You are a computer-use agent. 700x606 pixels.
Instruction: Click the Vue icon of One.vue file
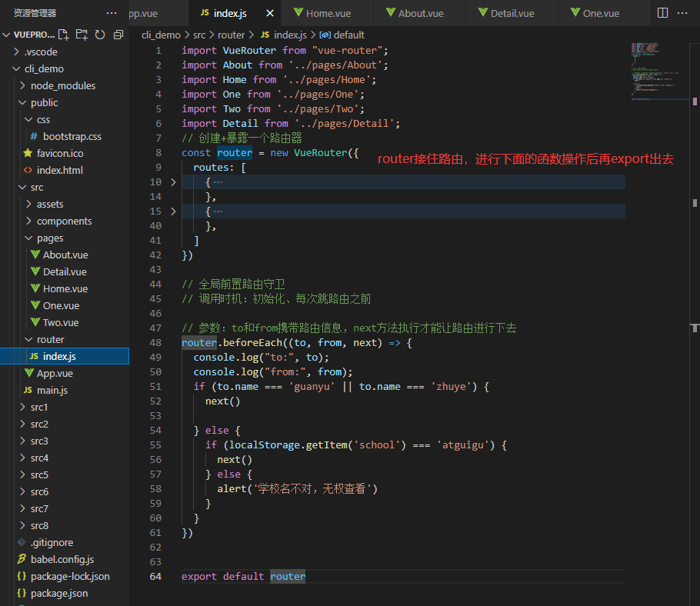tap(35, 305)
